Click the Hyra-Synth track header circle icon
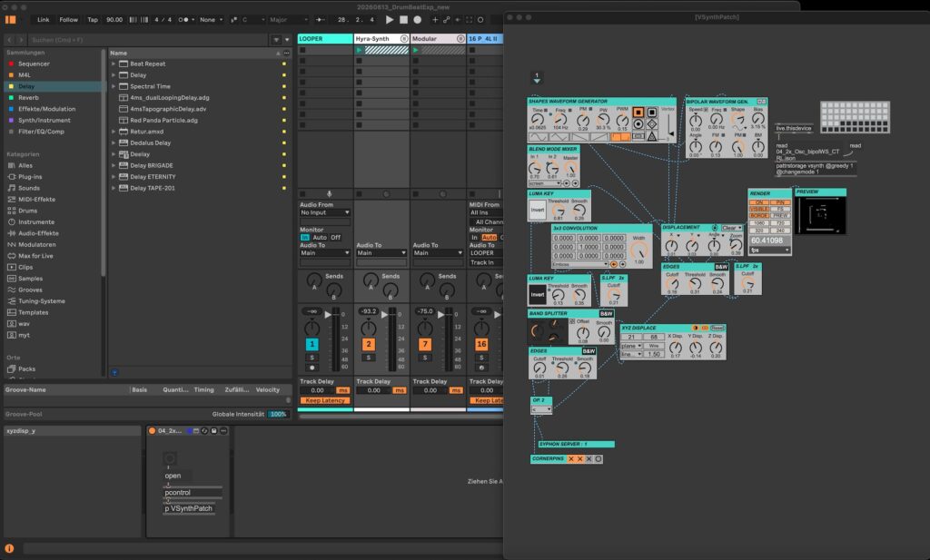Viewport: 930px width, 560px height. point(404,38)
